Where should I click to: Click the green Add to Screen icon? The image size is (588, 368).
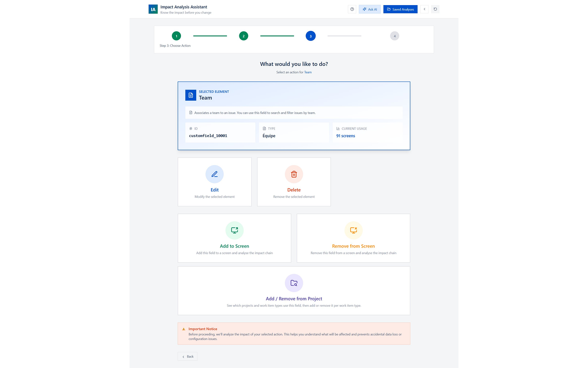click(x=234, y=230)
